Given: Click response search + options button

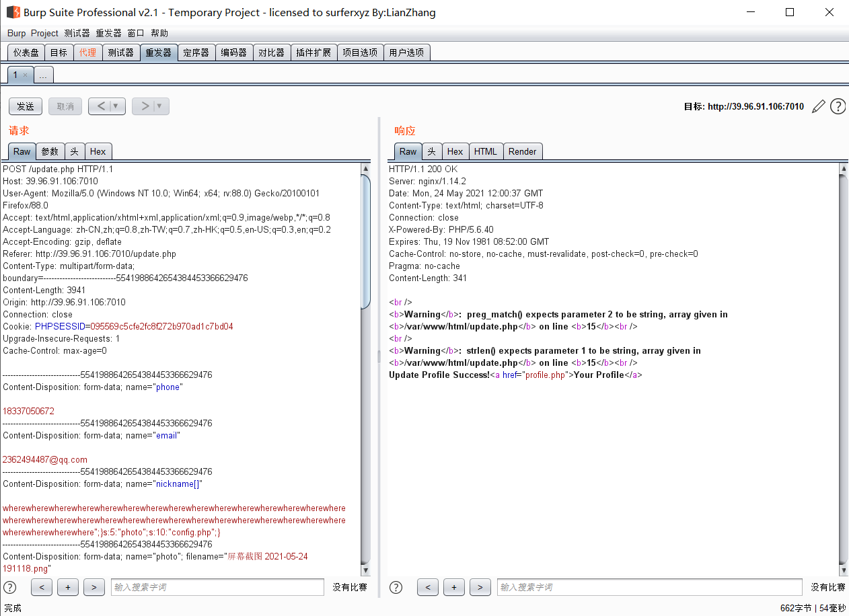Looking at the screenshot, I should coord(454,587).
